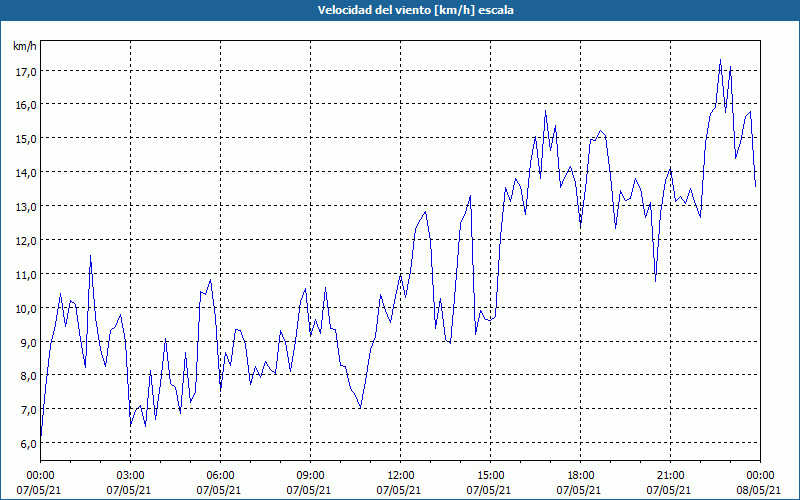
Task: Click the '00:00' label above 07/05/21
Action: (x=39, y=476)
